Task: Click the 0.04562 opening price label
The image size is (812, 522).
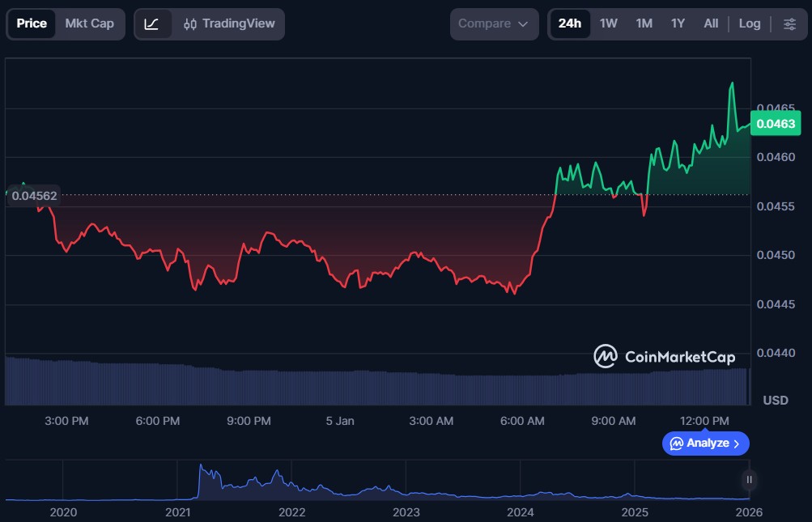Action: point(35,195)
